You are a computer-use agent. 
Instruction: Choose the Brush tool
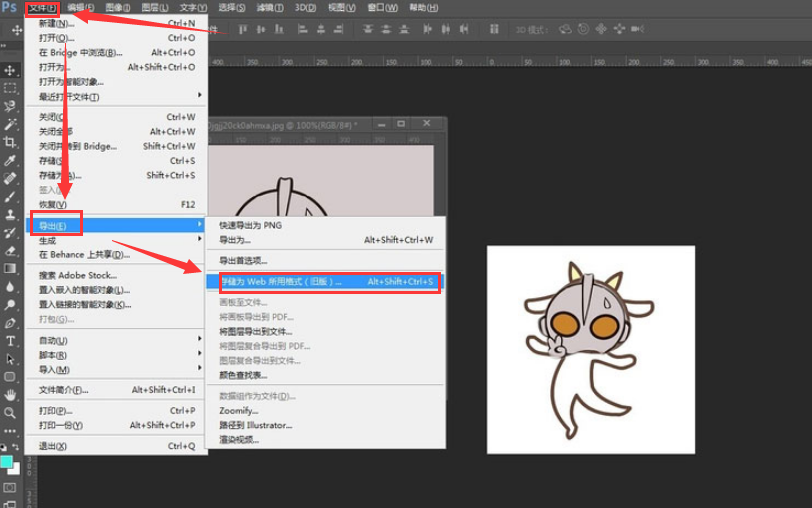[x=11, y=197]
